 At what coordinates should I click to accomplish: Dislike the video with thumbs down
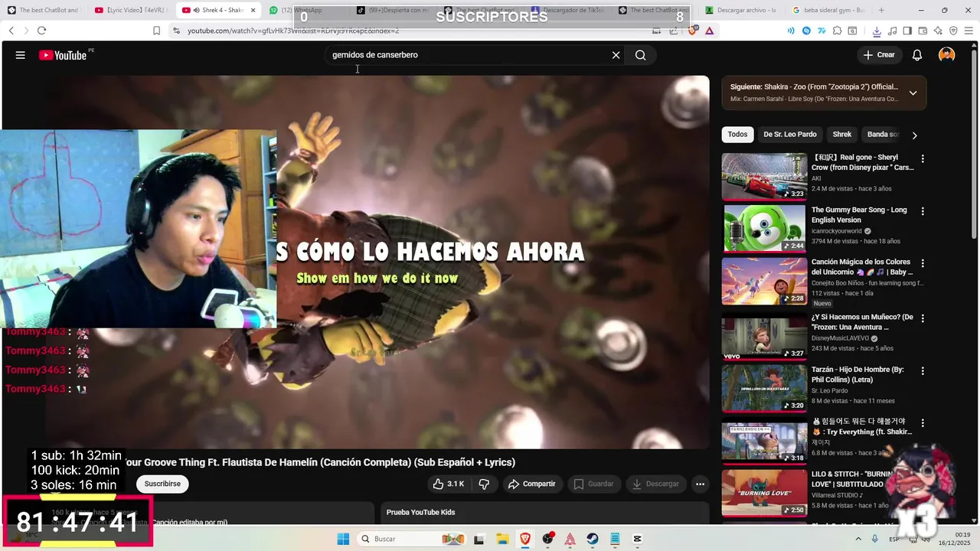484,484
